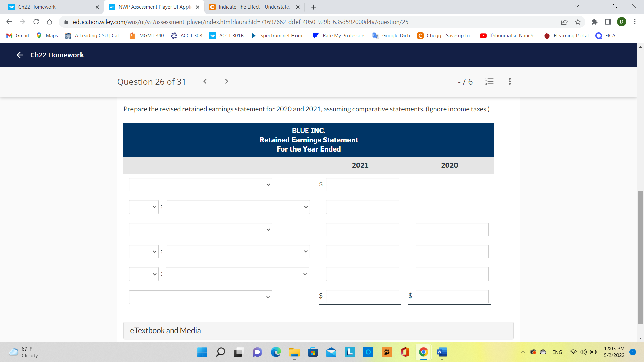Click the browser reload icon
Viewport: 644px width, 362px height.
(x=36, y=22)
